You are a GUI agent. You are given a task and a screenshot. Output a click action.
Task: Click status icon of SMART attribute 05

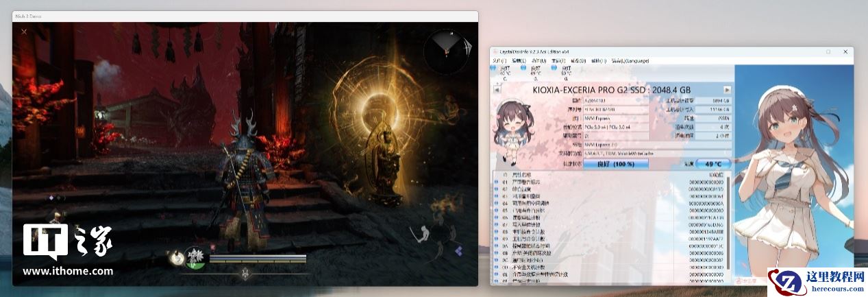496,210
